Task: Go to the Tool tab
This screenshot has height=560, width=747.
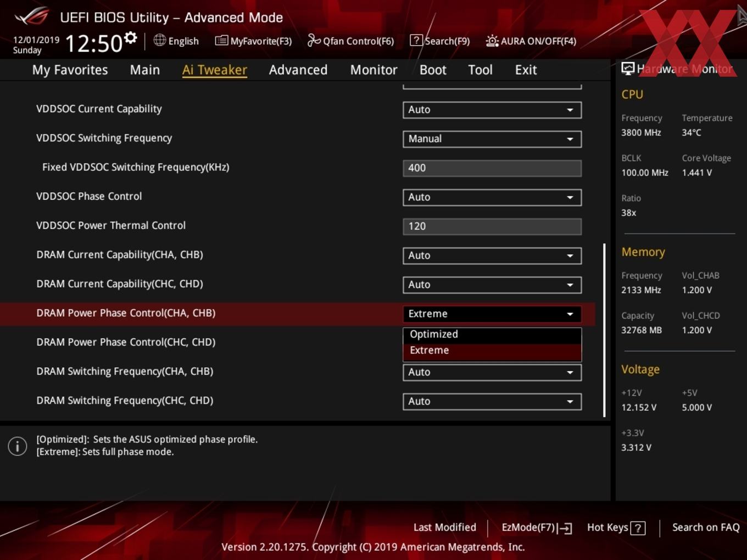Action: pyautogui.click(x=481, y=70)
